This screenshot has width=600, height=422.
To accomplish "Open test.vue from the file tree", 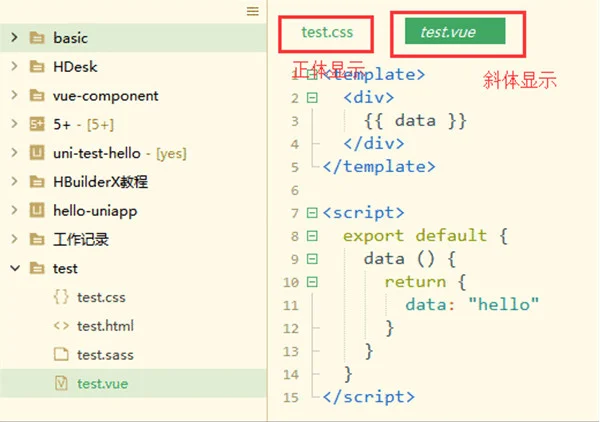I will [x=103, y=384].
